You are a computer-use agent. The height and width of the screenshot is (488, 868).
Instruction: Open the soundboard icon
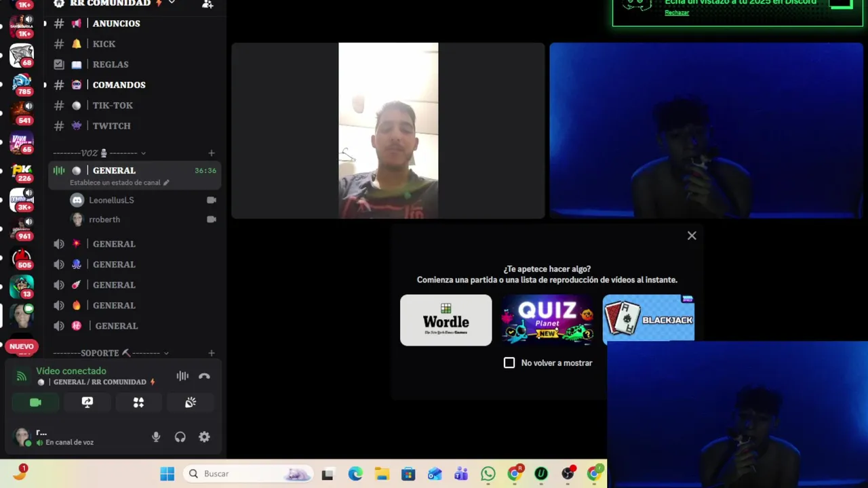coord(191,403)
